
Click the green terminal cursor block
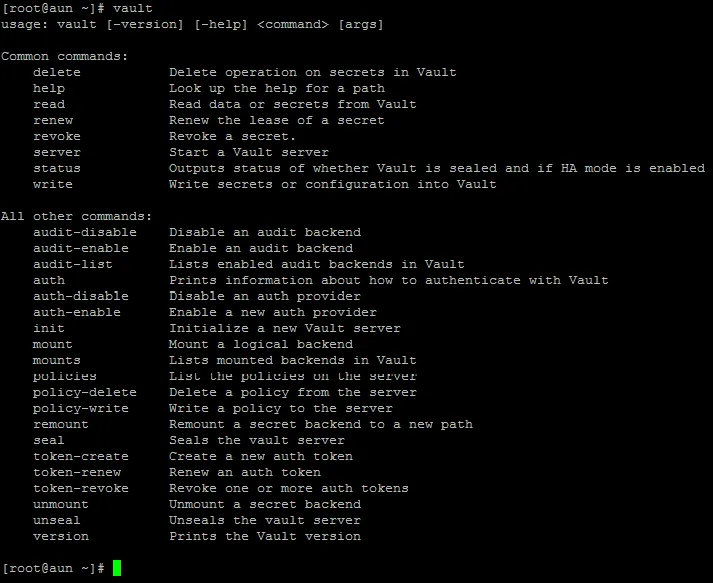click(117, 568)
